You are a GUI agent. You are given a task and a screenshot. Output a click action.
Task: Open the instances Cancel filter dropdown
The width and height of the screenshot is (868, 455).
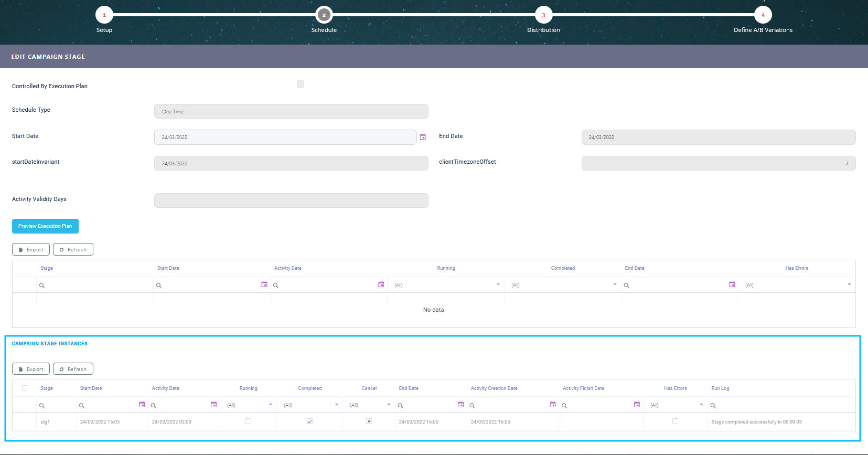pyautogui.click(x=389, y=405)
